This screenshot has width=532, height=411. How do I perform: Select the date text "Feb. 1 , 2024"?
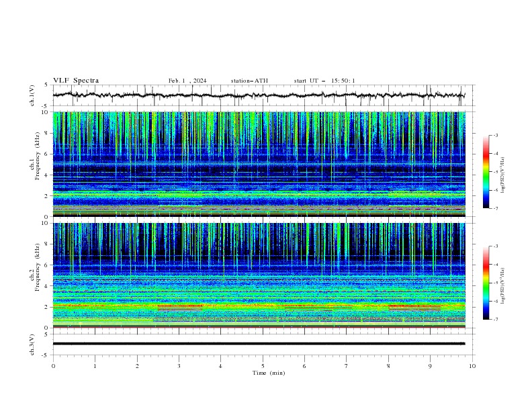pos(187,81)
